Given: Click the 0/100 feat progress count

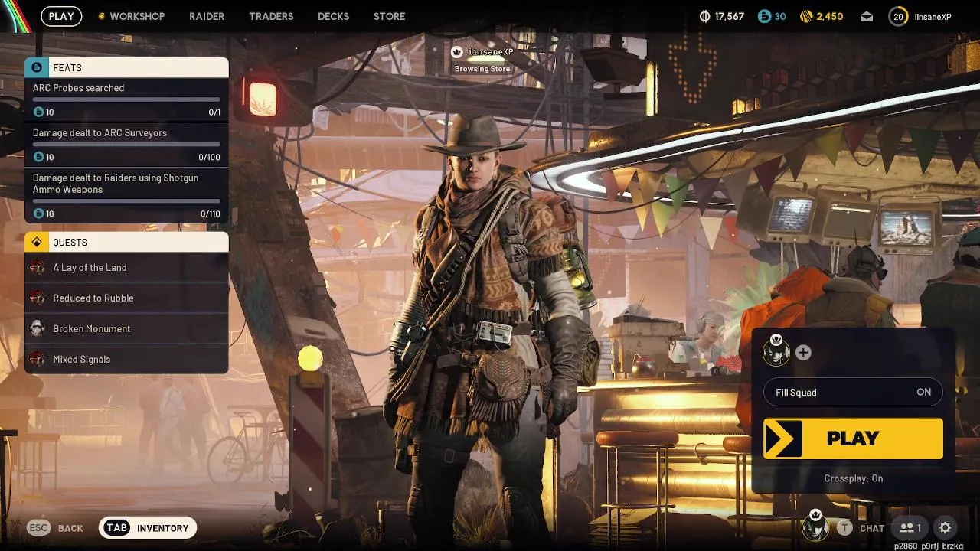Looking at the screenshot, I should pyautogui.click(x=209, y=157).
